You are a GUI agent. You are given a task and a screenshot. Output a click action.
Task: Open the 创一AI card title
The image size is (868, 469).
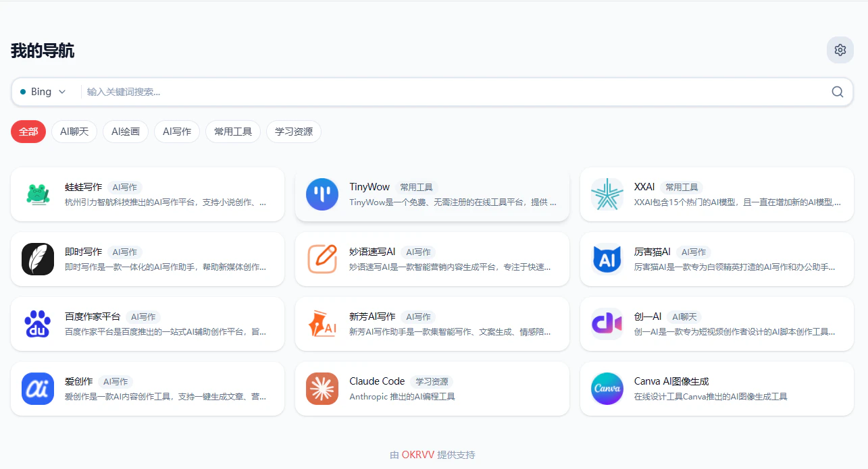click(x=648, y=316)
